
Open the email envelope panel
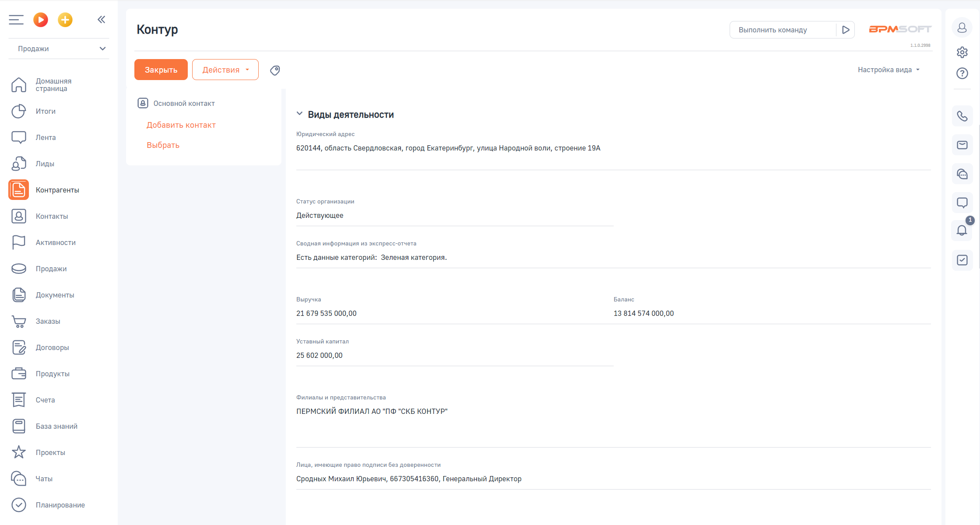[962, 145]
